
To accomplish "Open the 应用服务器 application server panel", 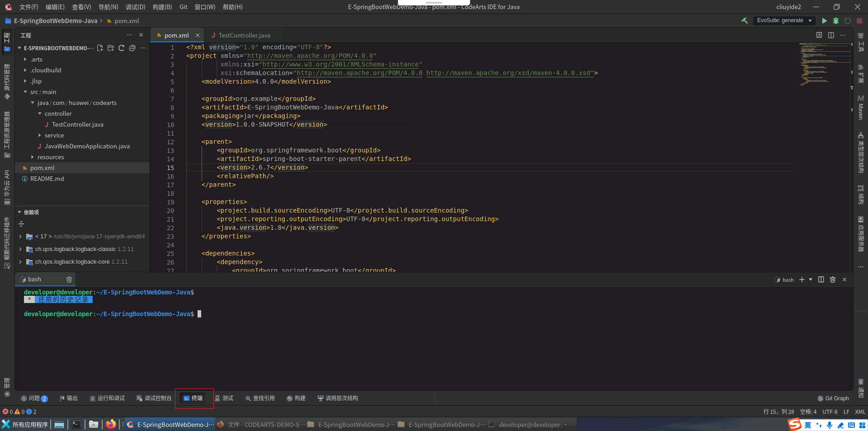I will [x=861, y=234].
